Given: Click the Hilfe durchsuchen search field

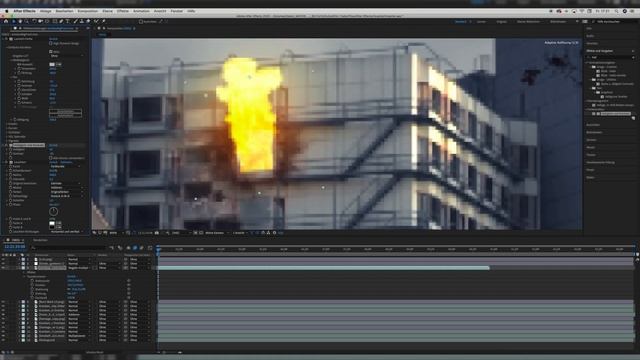Looking at the screenshot, I should (615, 22).
